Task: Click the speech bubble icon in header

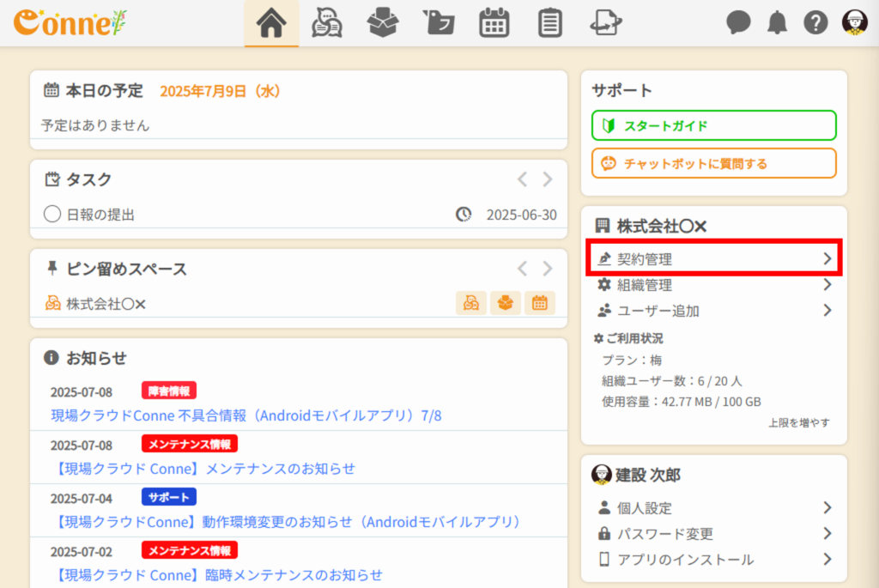Action: tap(738, 23)
